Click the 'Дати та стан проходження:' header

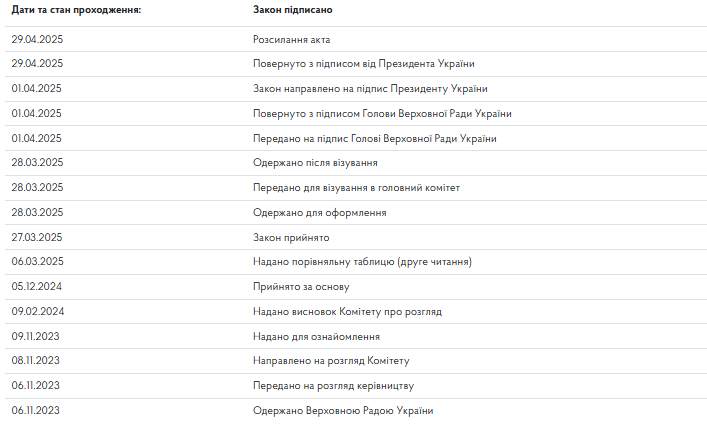pos(76,9)
